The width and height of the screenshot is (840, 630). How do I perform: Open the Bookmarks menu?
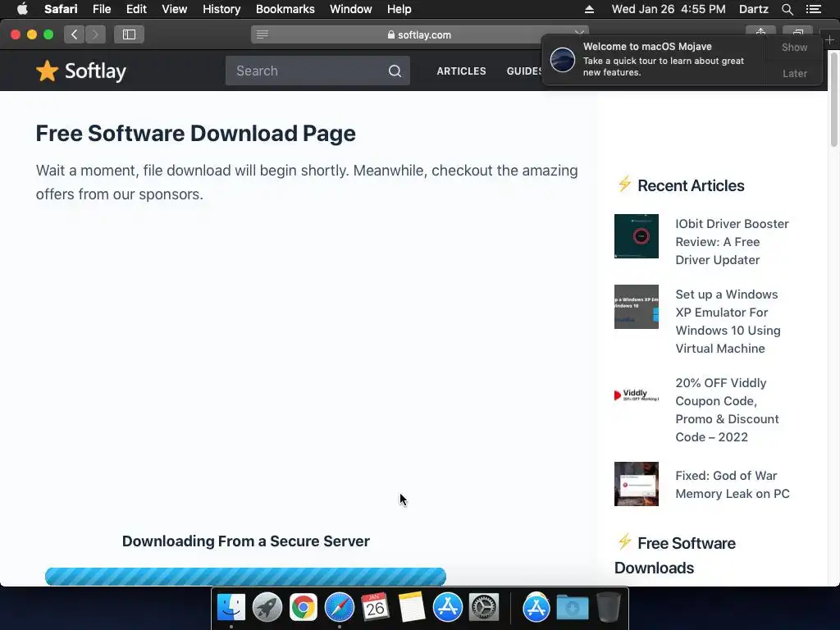(285, 9)
